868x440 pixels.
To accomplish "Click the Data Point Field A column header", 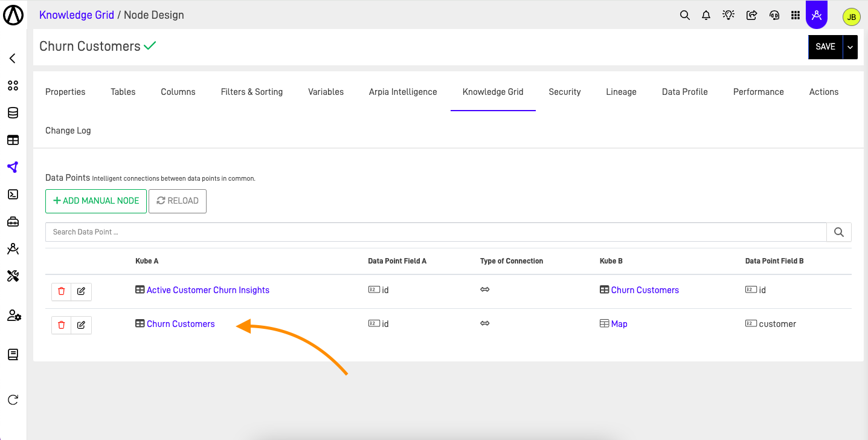I will click(397, 261).
